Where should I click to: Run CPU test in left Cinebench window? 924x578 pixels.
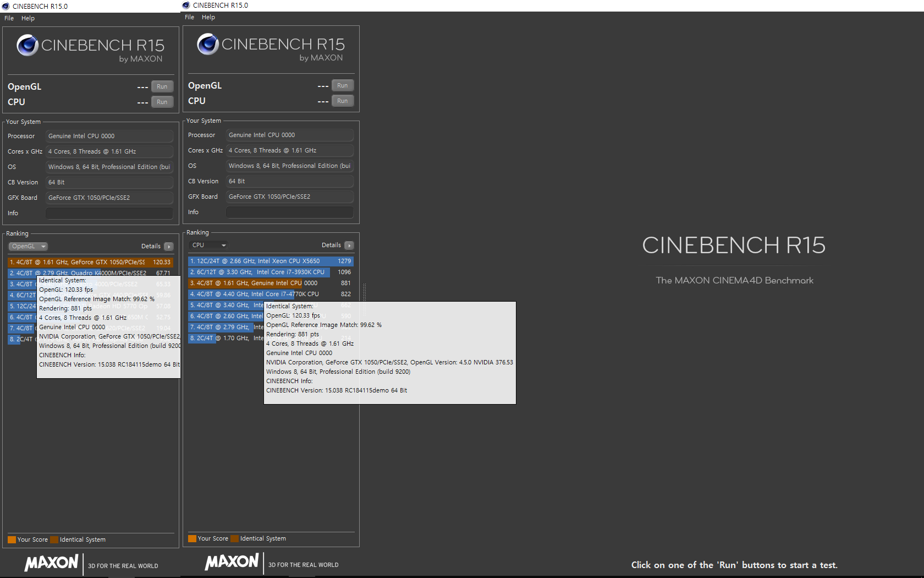pyautogui.click(x=162, y=102)
